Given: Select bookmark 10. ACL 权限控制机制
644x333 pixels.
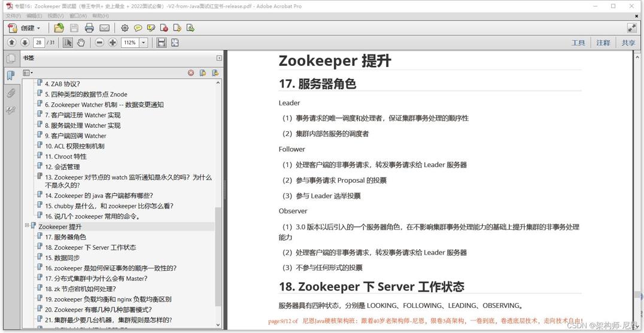Looking at the screenshot, I should click(x=74, y=146).
